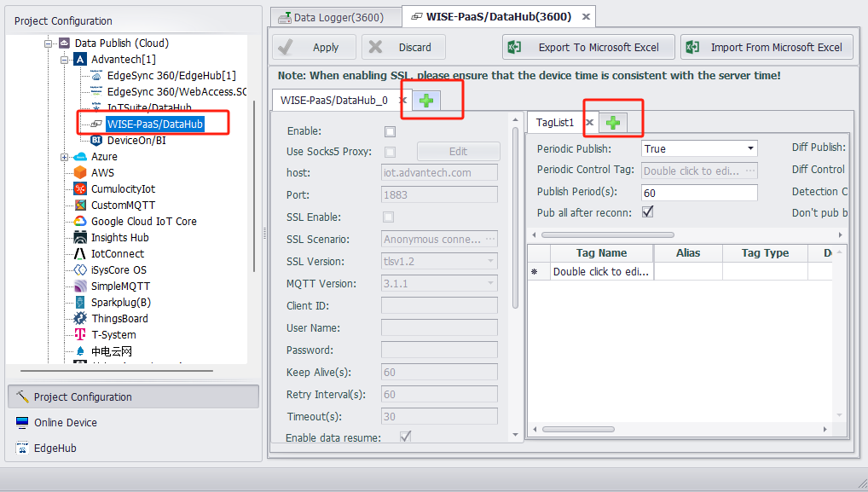
Task: Collapse the Advantech[1] tree node
Action: tap(64, 60)
